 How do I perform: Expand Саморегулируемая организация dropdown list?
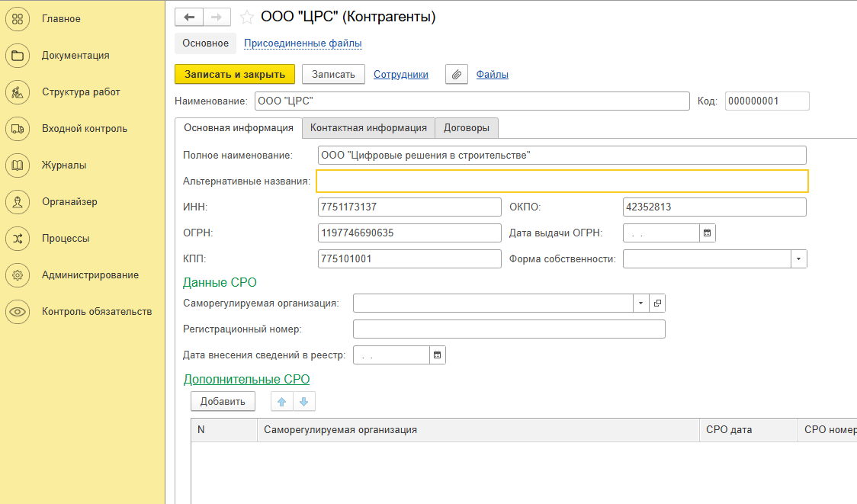[x=640, y=303]
